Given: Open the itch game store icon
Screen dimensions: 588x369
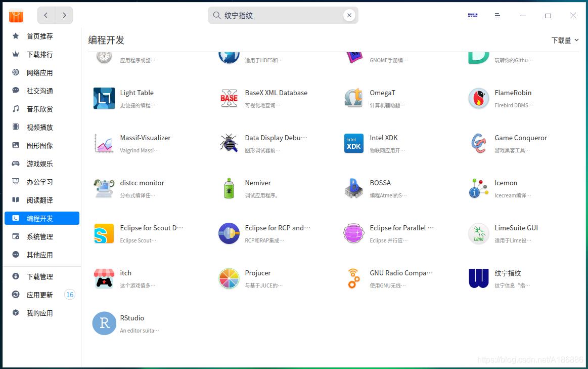Looking at the screenshot, I should [104, 278].
